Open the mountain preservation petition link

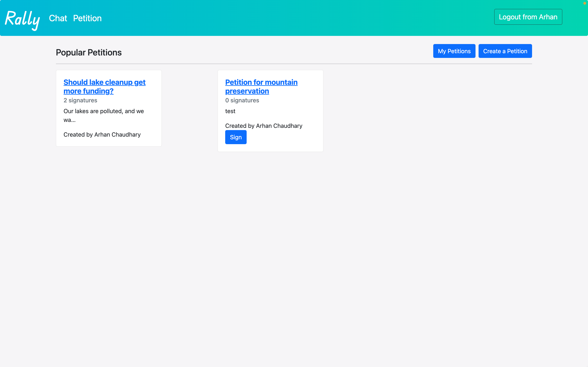click(x=261, y=86)
